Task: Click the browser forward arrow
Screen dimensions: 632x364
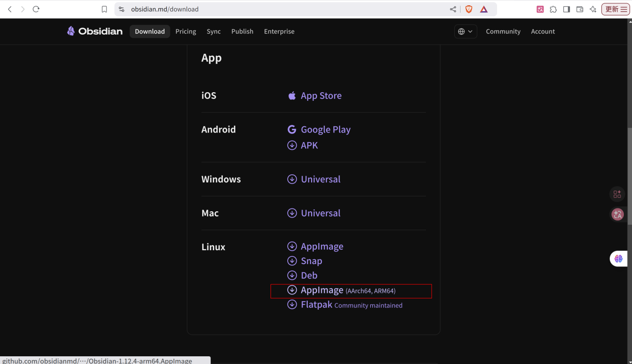Action: coord(23,9)
